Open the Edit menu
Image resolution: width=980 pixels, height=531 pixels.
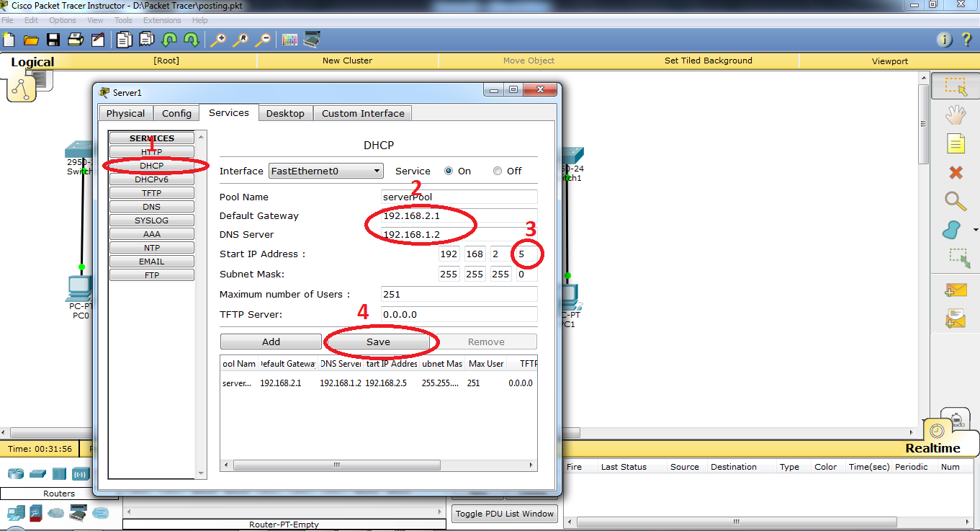[x=31, y=20]
